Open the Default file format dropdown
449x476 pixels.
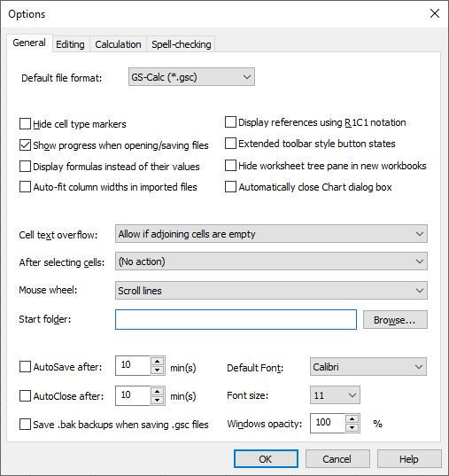pyautogui.click(x=191, y=77)
